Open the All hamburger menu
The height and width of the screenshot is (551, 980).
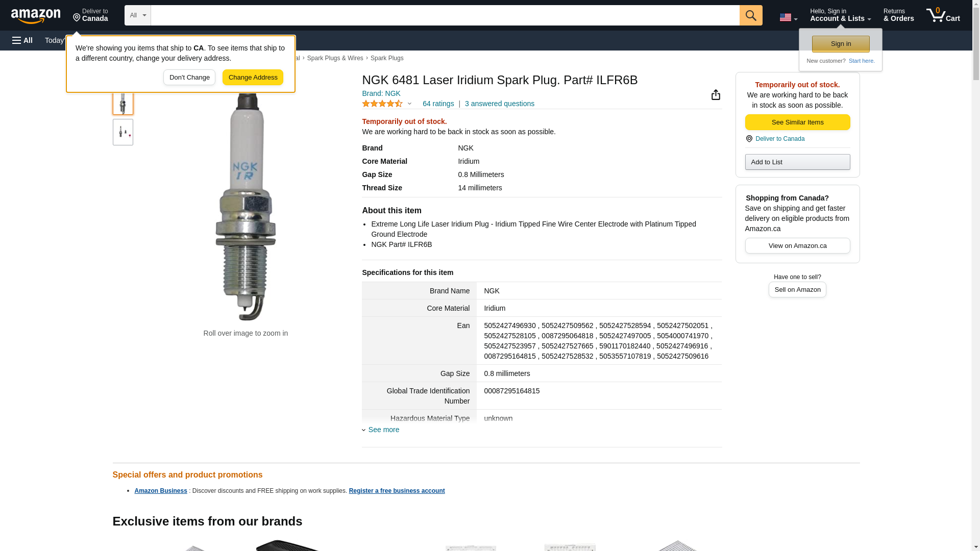[22, 40]
